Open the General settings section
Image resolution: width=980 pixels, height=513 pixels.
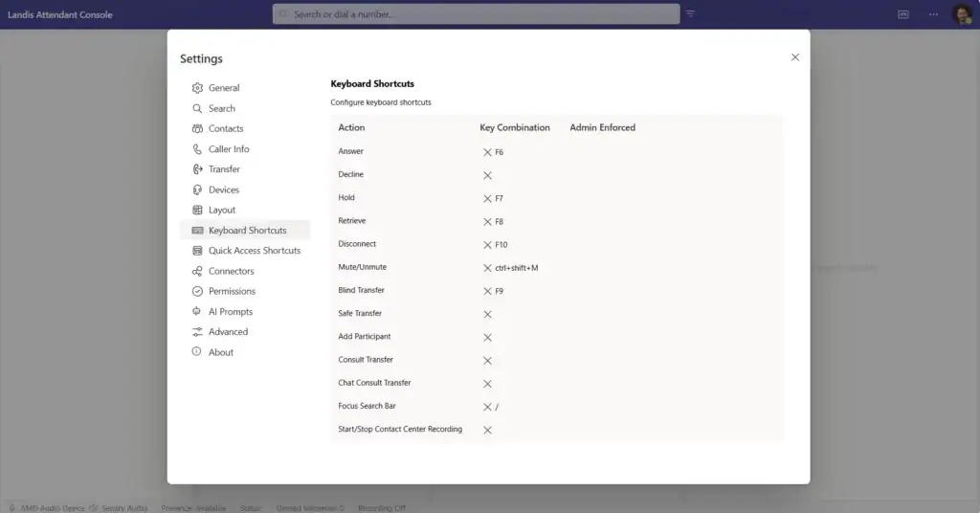tap(244, 88)
